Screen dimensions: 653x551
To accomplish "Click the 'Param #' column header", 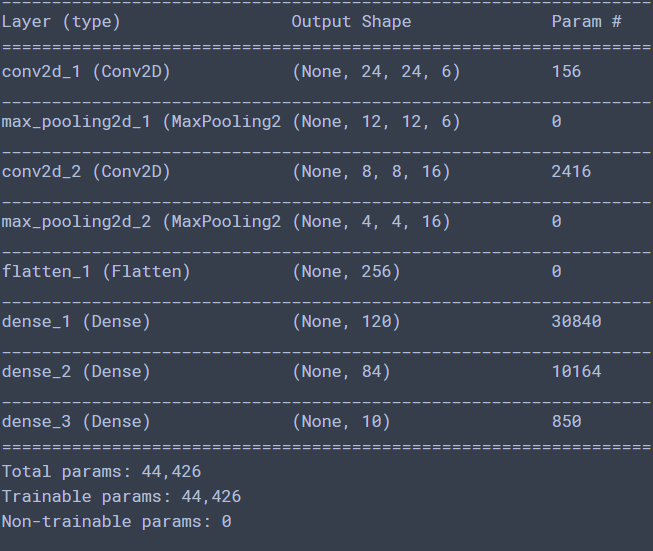I will (586, 21).
